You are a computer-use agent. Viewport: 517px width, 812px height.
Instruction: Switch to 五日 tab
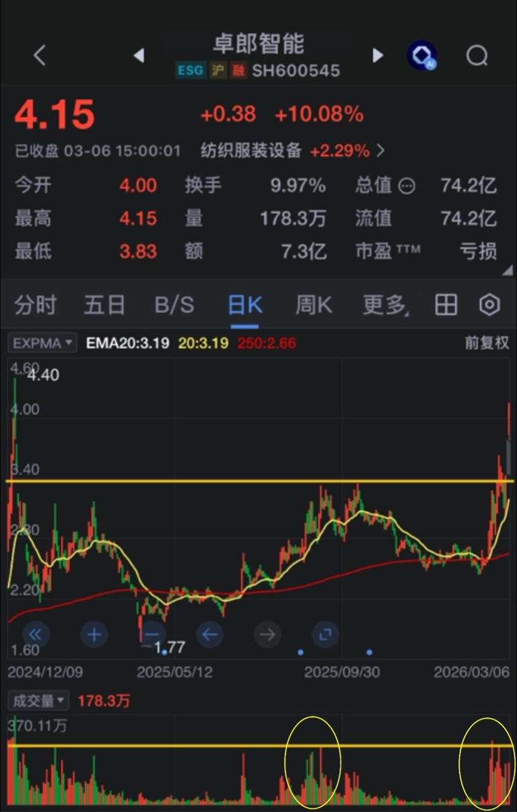pyautogui.click(x=104, y=305)
